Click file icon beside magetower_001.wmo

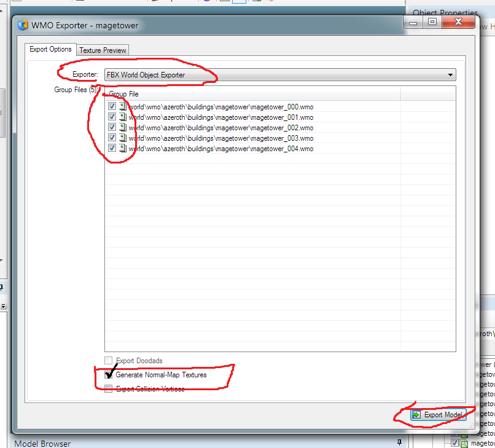pos(122,117)
